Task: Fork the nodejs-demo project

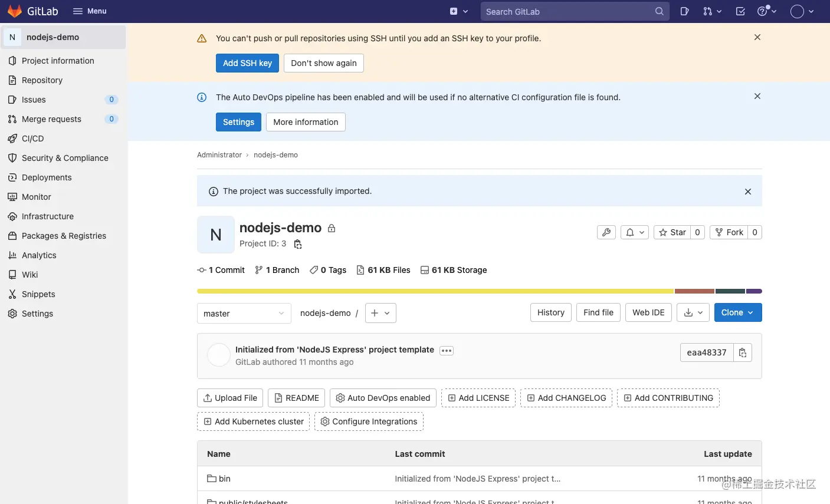Action: click(x=729, y=232)
